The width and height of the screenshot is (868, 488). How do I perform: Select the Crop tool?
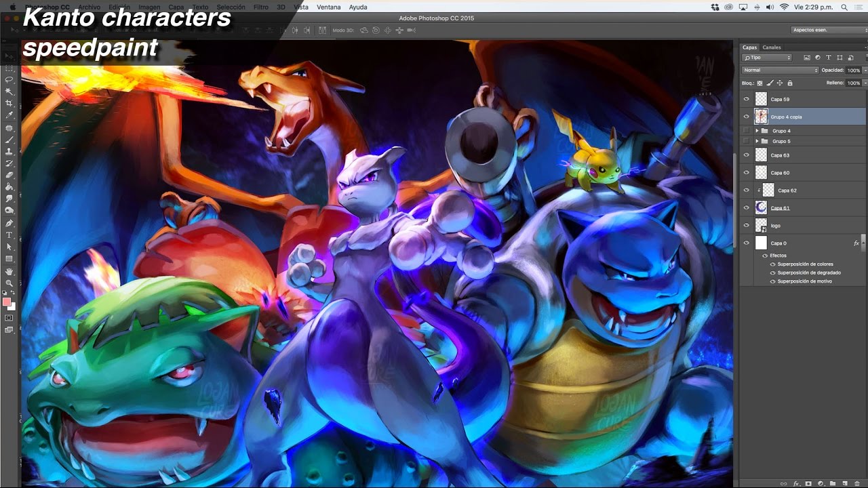click(x=9, y=103)
